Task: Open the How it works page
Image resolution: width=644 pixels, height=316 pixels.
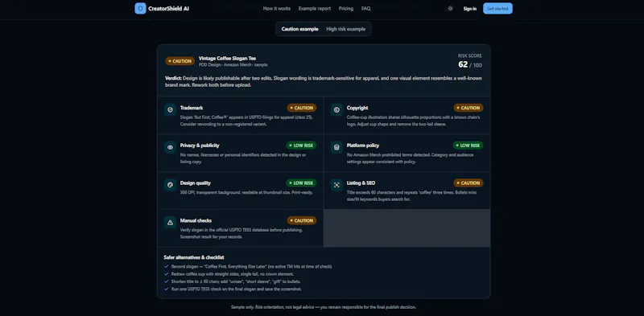Action: click(x=277, y=9)
